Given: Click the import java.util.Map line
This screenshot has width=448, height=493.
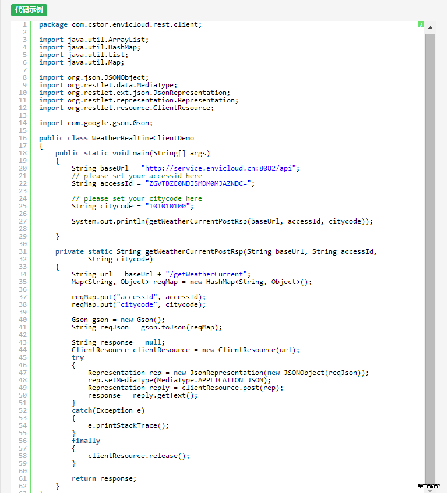Looking at the screenshot, I should click(x=82, y=62).
